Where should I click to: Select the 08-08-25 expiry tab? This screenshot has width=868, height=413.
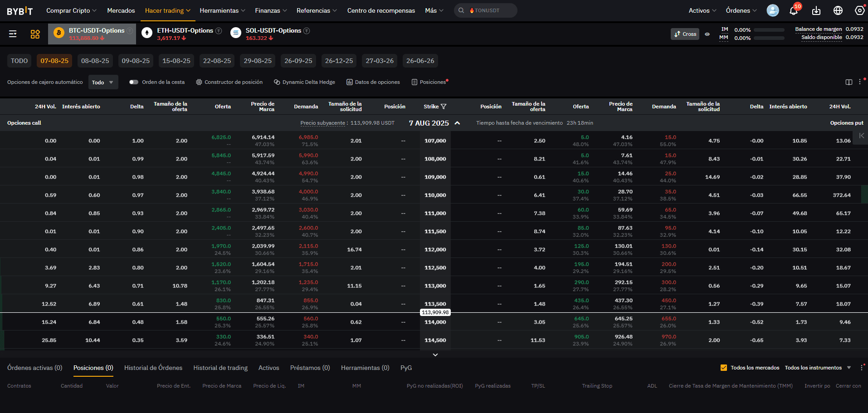tap(95, 61)
